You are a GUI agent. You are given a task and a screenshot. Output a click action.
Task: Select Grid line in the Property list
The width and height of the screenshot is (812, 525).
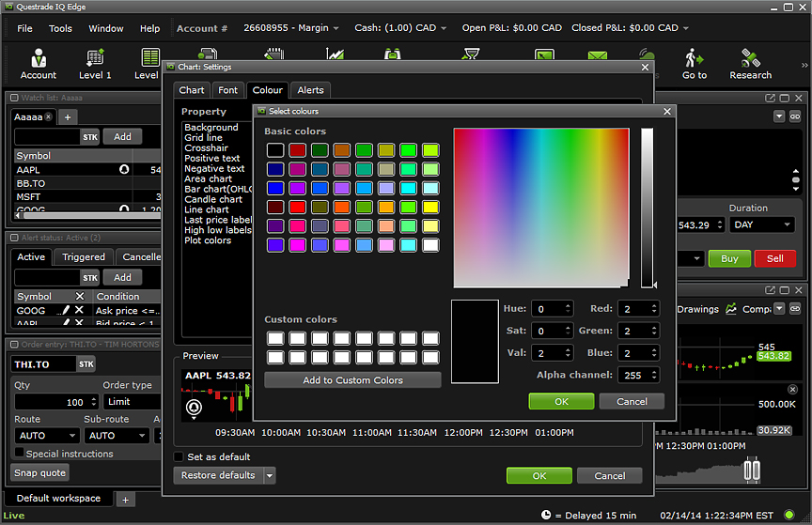[203, 138]
